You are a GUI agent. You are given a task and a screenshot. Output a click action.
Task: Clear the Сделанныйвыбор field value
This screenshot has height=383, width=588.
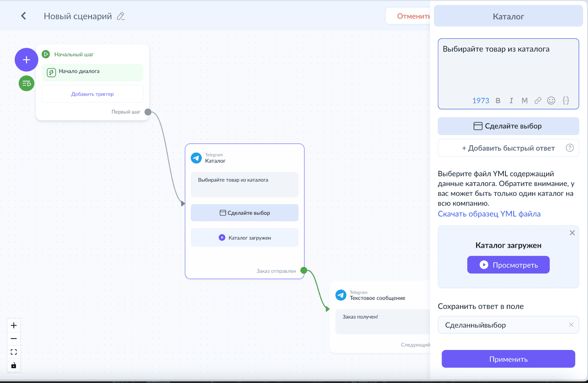point(571,325)
